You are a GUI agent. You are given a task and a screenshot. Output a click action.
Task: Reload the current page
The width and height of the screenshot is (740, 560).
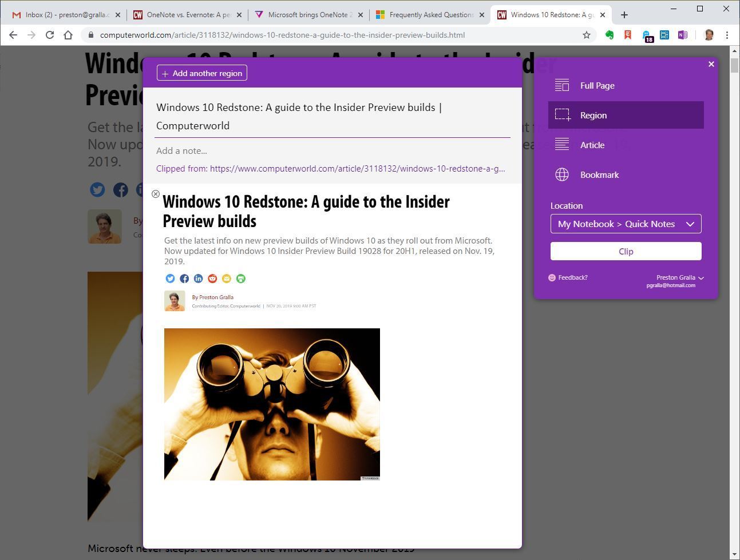point(50,35)
